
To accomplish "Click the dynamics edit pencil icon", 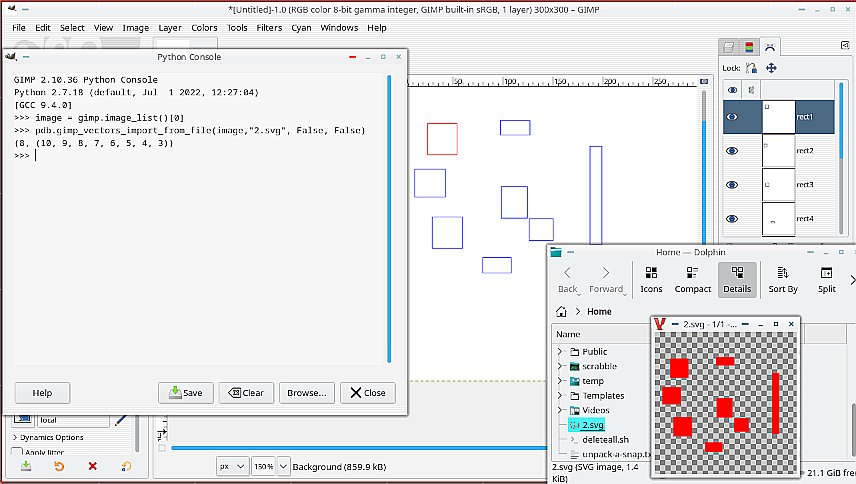I will point(121,420).
